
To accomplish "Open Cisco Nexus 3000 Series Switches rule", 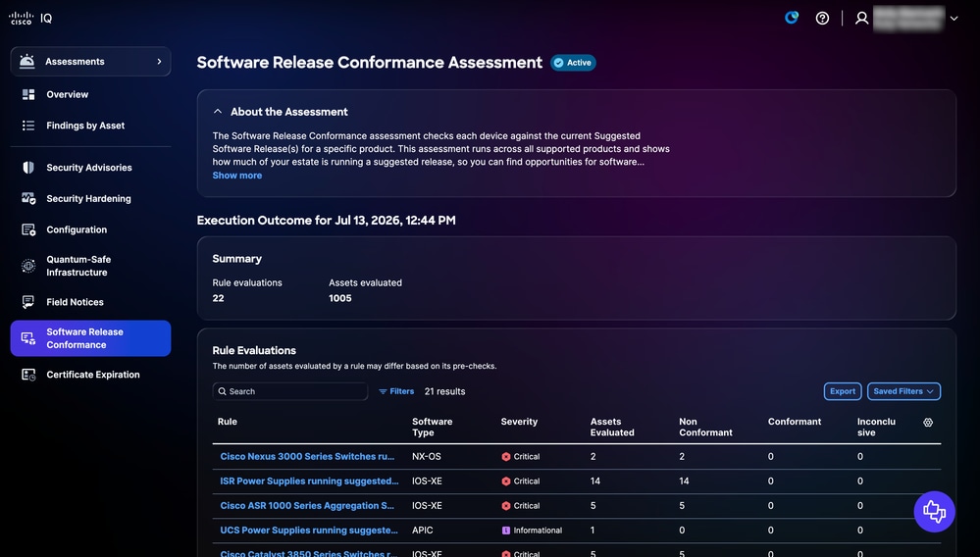I will pyautogui.click(x=307, y=456).
